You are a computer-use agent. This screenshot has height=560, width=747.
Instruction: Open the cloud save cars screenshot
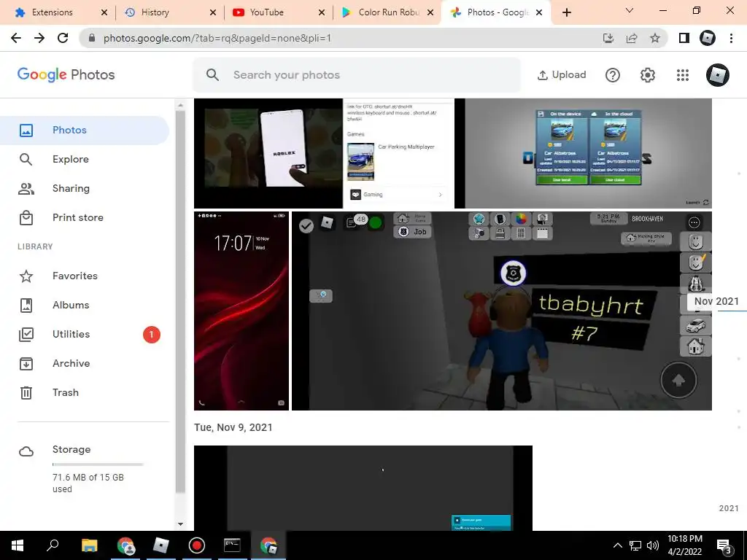(583, 153)
